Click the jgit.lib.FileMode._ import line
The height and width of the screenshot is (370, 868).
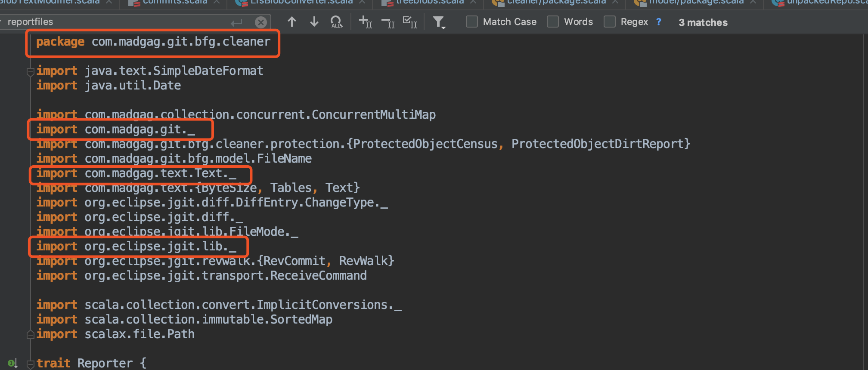(x=167, y=231)
